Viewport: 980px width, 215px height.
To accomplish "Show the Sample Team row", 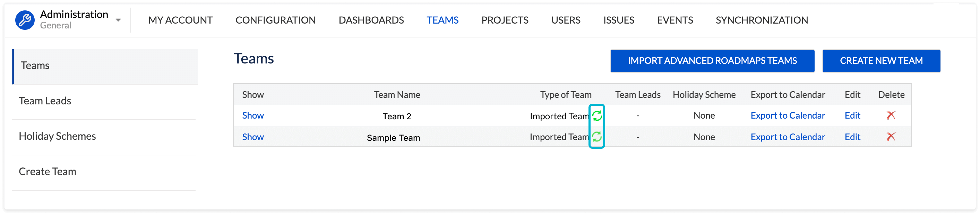I will (x=253, y=137).
